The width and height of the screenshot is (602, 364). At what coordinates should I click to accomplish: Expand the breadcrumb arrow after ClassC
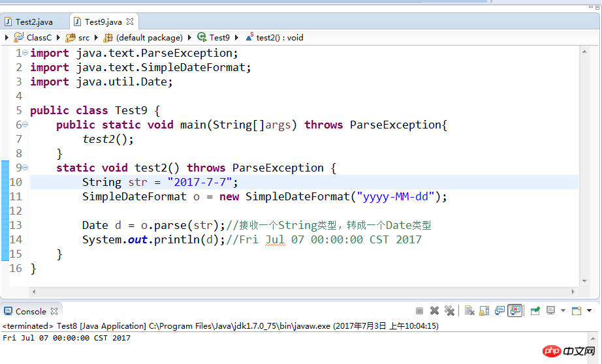(x=58, y=38)
